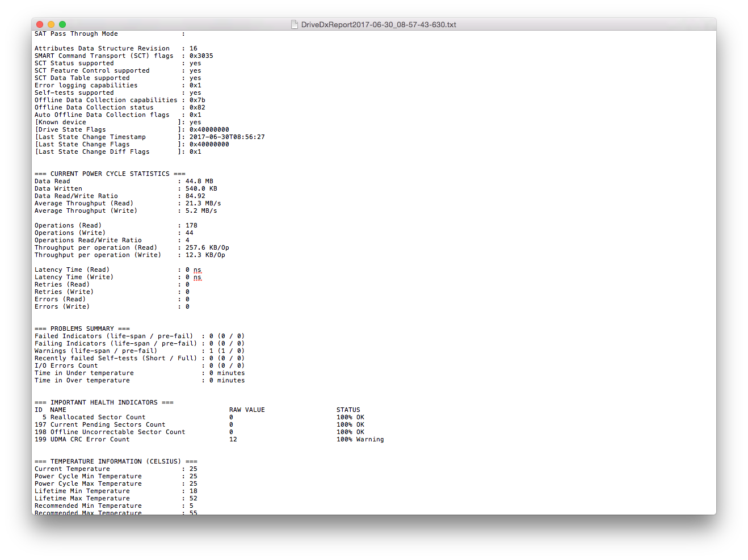
Task: Select the "0x3035" SCT flags value
Action: click(201, 56)
